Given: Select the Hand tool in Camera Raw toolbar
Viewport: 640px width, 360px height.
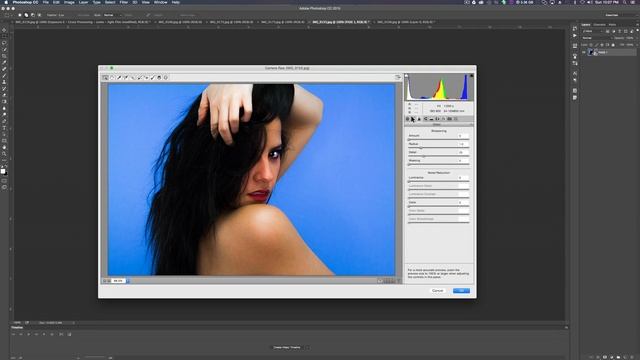Looking at the screenshot, I should 112,78.
